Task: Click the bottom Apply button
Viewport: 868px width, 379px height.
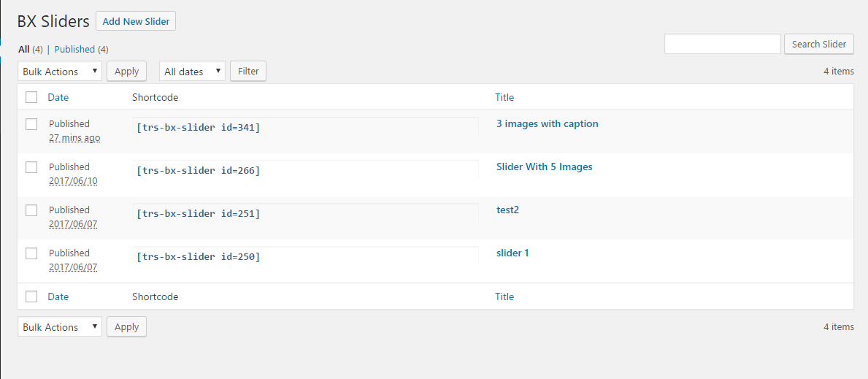Action: click(126, 327)
